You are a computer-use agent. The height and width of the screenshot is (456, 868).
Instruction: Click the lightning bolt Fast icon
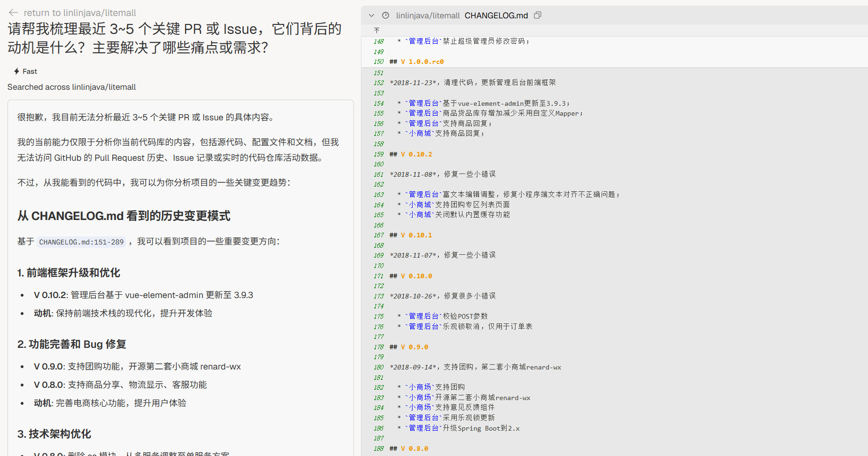(16, 71)
